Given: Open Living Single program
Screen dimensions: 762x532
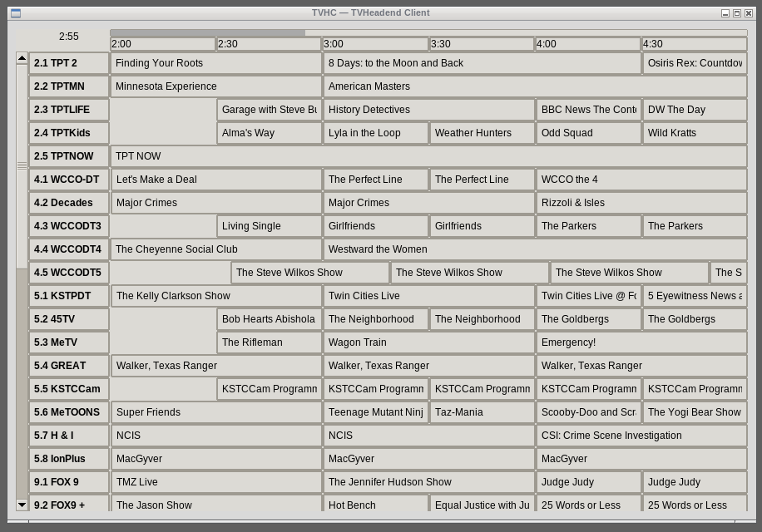Looking at the screenshot, I should click(270, 226).
